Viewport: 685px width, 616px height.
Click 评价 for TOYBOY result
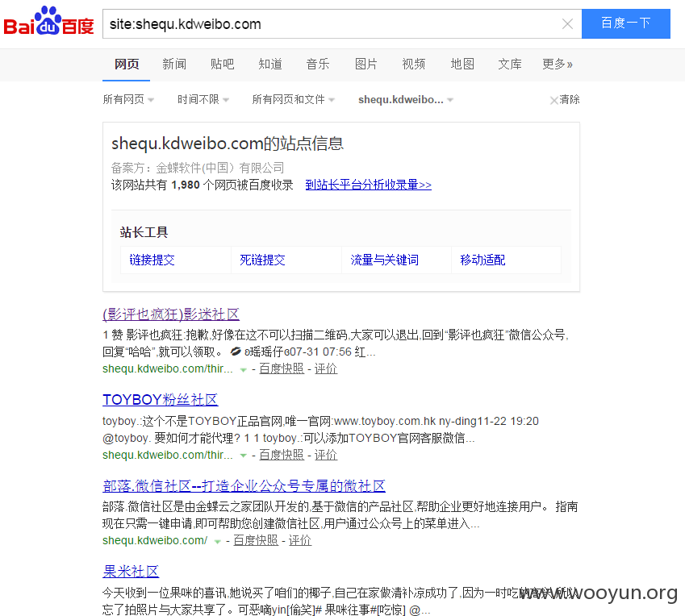pyautogui.click(x=326, y=455)
